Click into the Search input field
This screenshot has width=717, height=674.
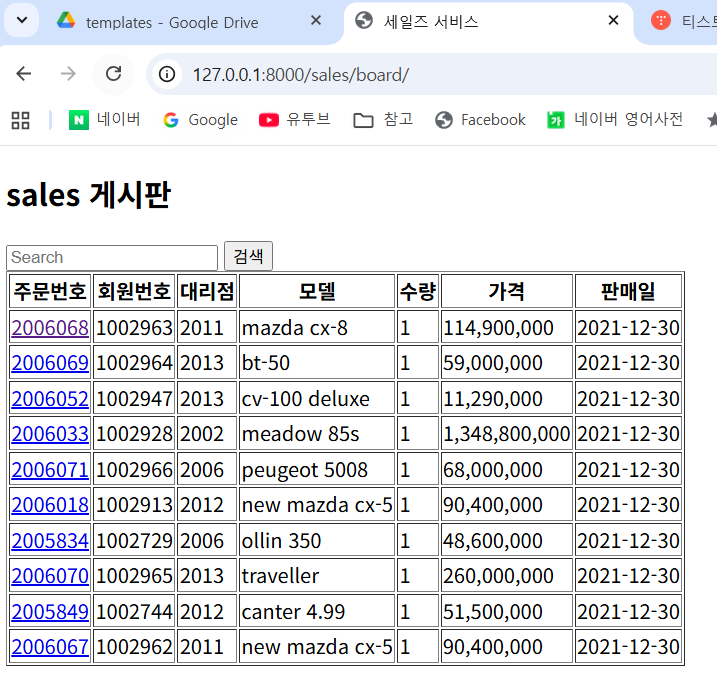(112, 257)
